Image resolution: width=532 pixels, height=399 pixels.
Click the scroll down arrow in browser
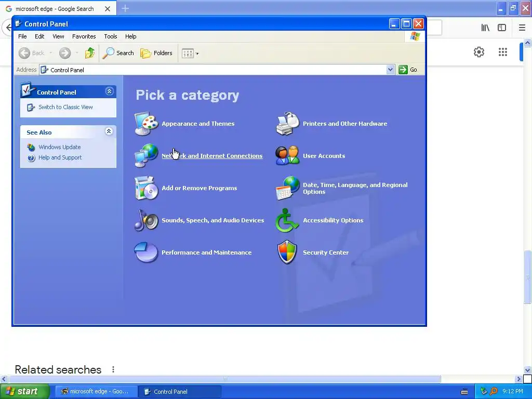point(527,370)
